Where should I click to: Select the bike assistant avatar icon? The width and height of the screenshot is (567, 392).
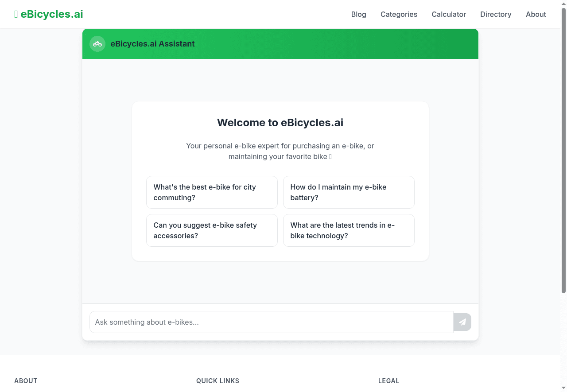pos(97,44)
